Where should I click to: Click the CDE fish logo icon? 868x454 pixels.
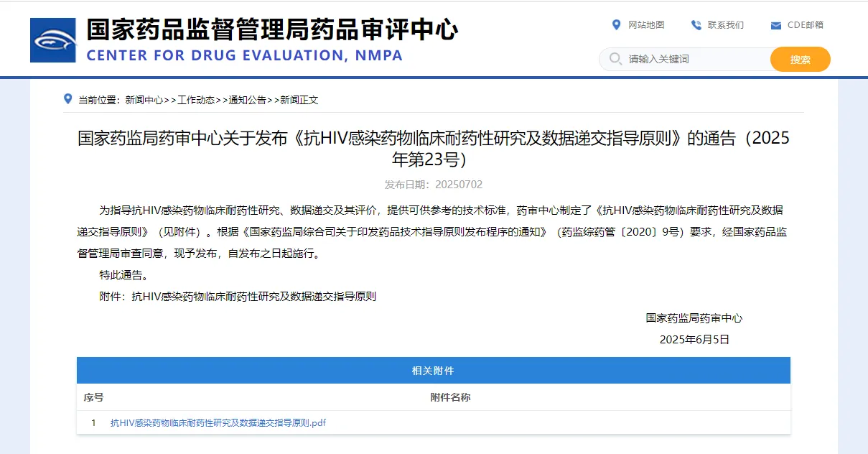(x=52, y=40)
